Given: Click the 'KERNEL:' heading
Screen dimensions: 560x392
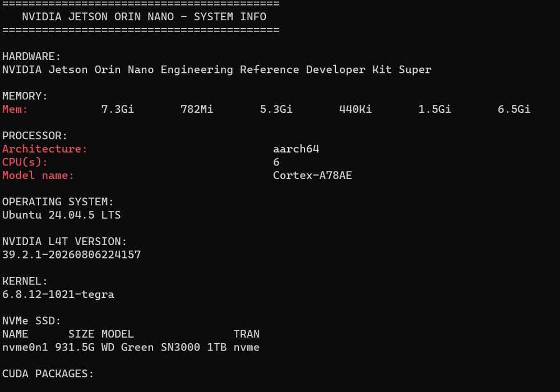Looking at the screenshot, I should 25,281.
